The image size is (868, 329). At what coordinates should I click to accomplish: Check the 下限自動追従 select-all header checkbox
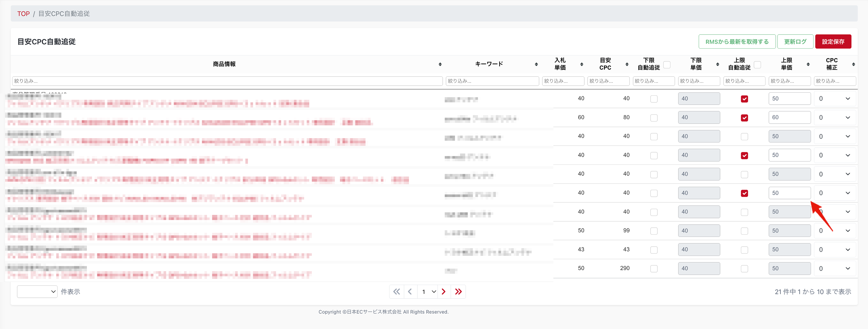[667, 64]
